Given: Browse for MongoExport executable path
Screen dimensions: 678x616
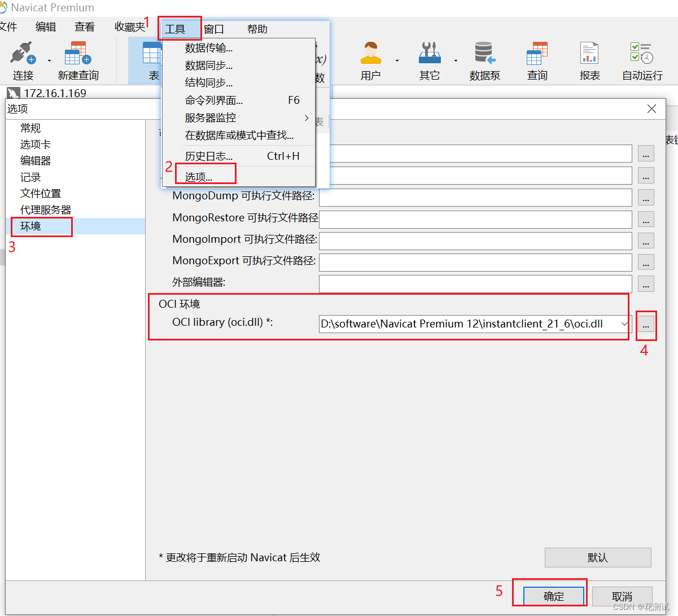Looking at the screenshot, I should click(x=646, y=263).
